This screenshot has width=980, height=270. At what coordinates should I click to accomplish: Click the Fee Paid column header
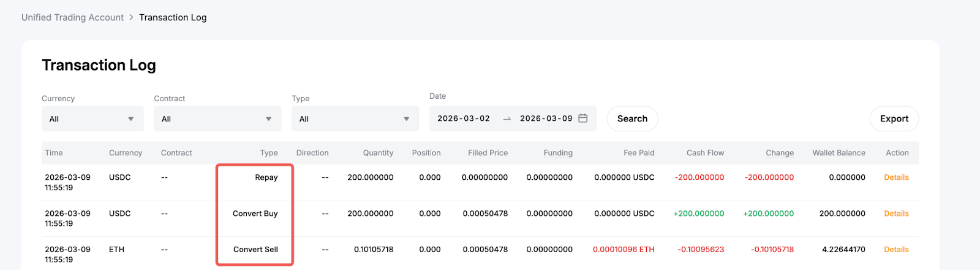click(x=639, y=153)
